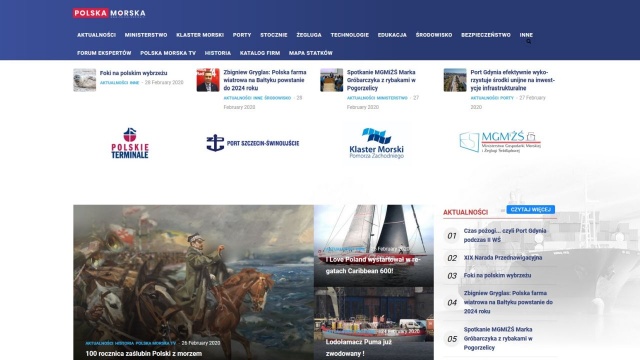
Task: Open the Technologie menu item
Action: 349,35
